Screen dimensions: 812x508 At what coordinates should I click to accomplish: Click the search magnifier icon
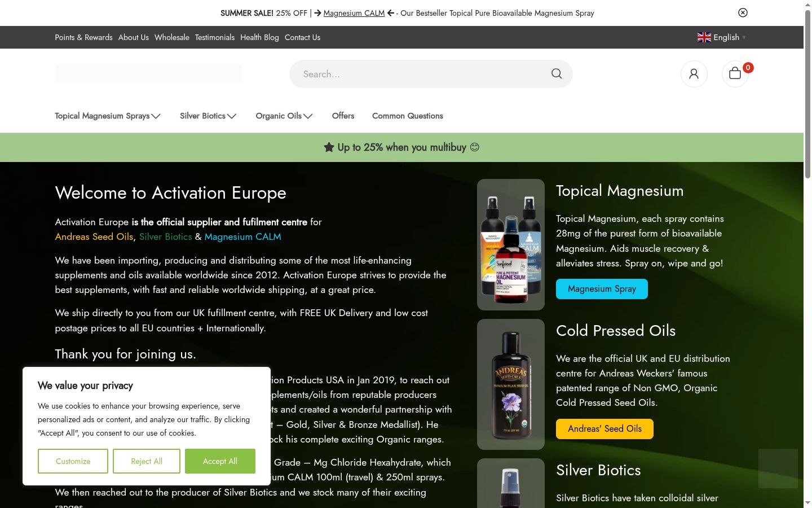557,74
